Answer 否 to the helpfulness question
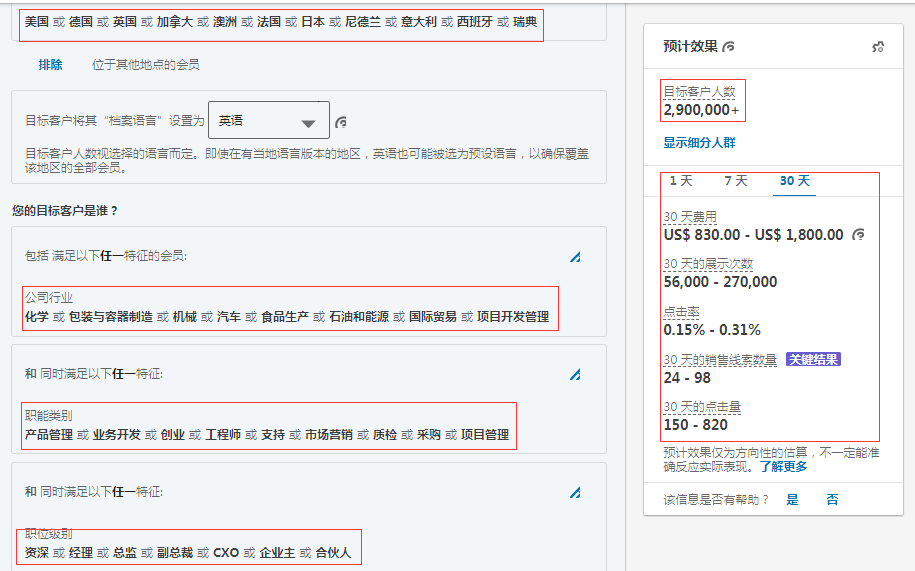 pyautogui.click(x=832, y=500)
